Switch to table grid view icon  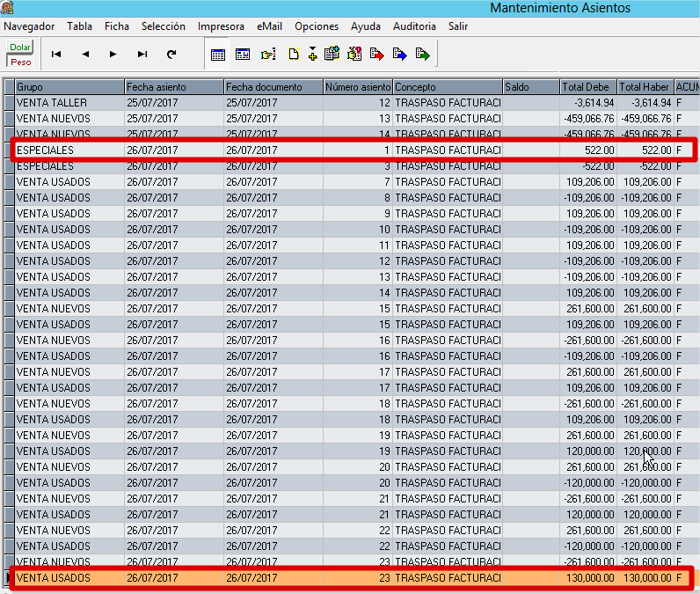(217, 55)
